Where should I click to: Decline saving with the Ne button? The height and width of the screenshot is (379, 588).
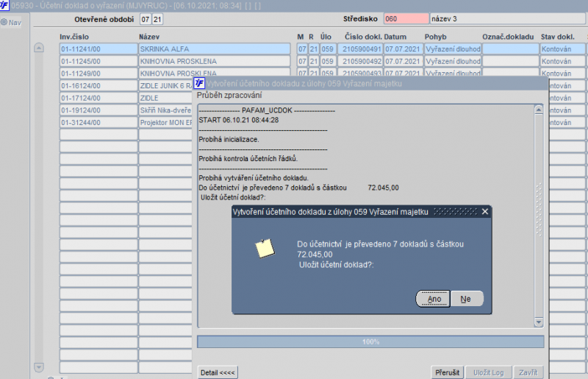[x=466, y=299]
